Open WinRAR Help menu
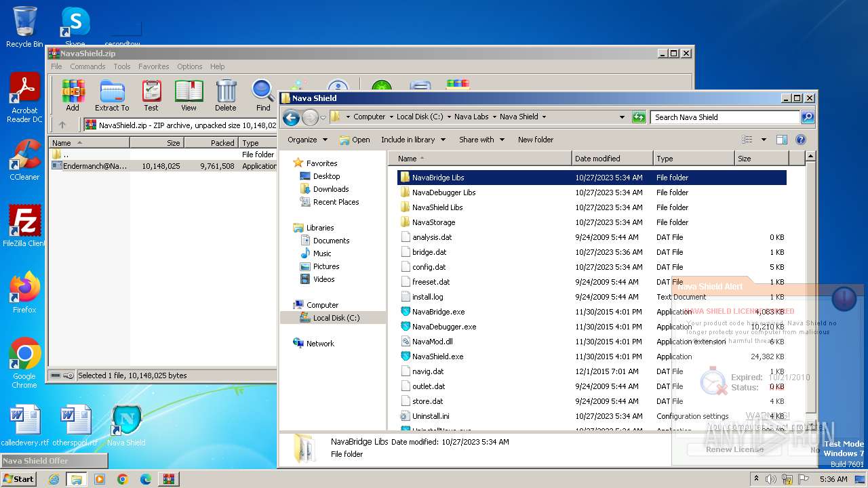 217,66
